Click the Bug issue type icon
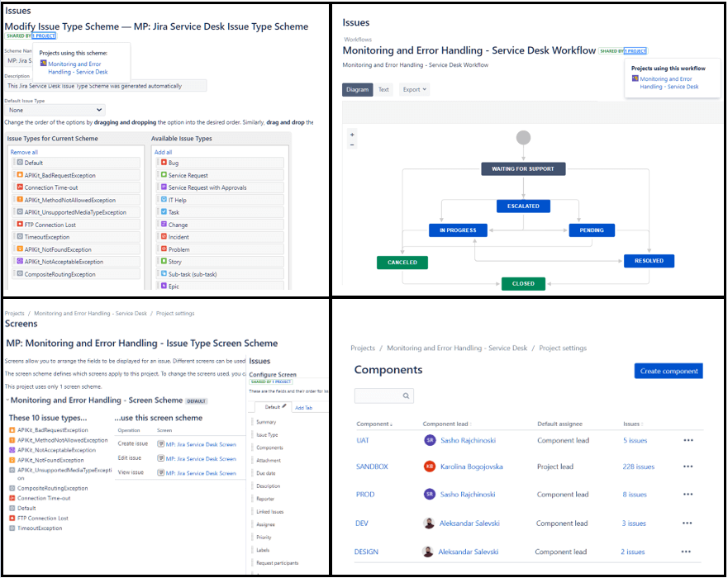This screenshot has height=578, width=728. coord(164,163)
